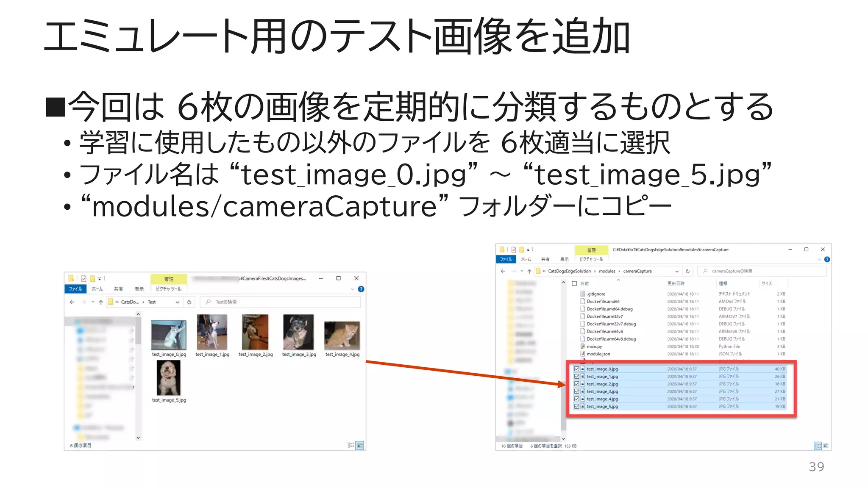868x488 pixels.
Task: Click the module.json file icon
Action: [583, 354]
